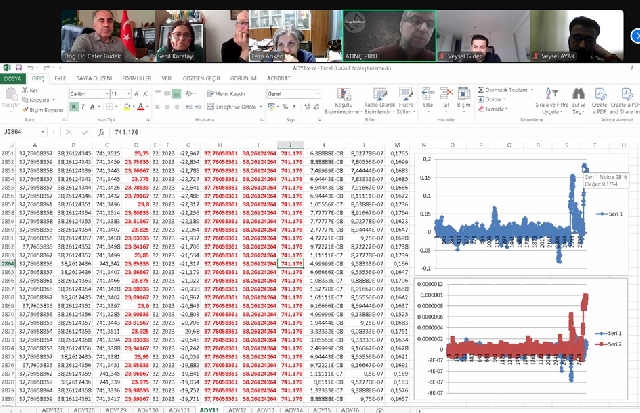640x413 pixels.
Task: Open Koşullu Biçimlendirme (Conditional Formatting)
Action: 343,101
